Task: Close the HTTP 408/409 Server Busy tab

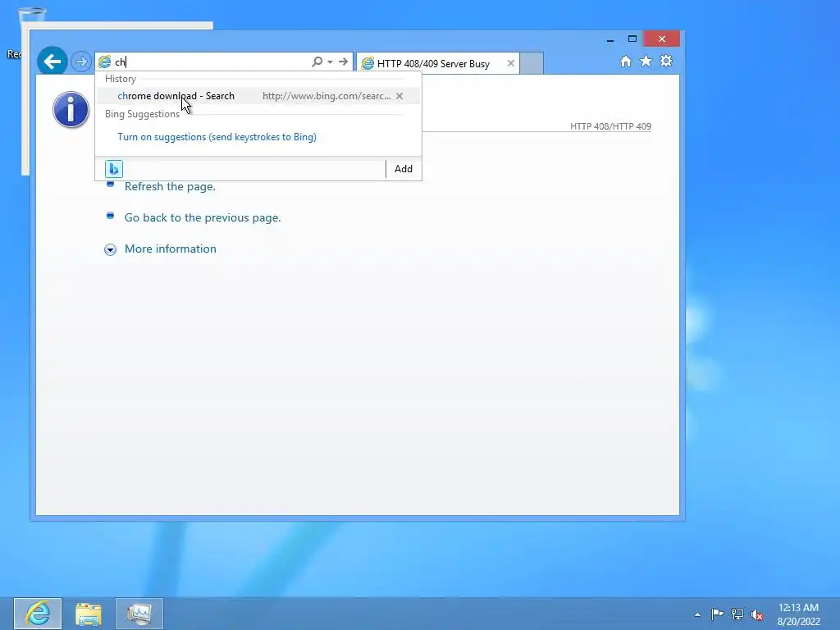Action: click(x=510, y=63)
